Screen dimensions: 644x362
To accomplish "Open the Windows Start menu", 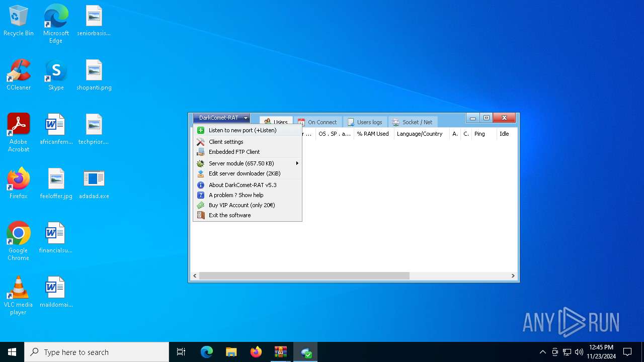I will click(x=12, y=352).
